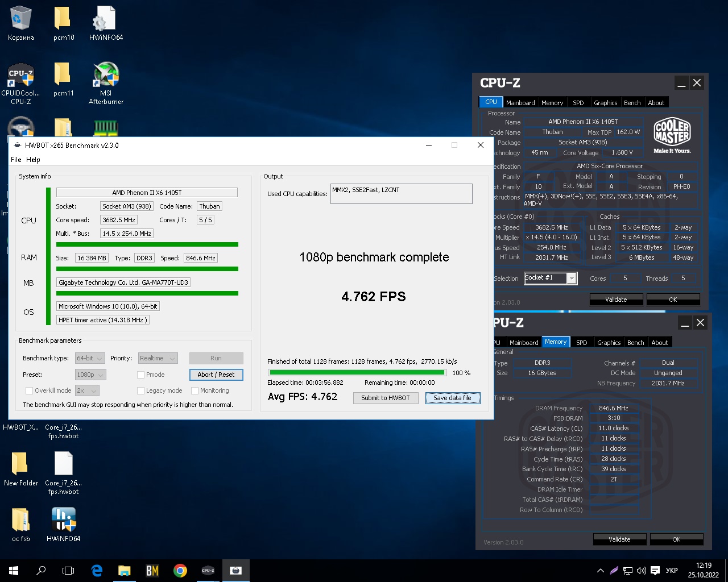Enable the Overkill mode checkbox
The height and width of the screenshot is (582, 728).
tap(29, 390)
